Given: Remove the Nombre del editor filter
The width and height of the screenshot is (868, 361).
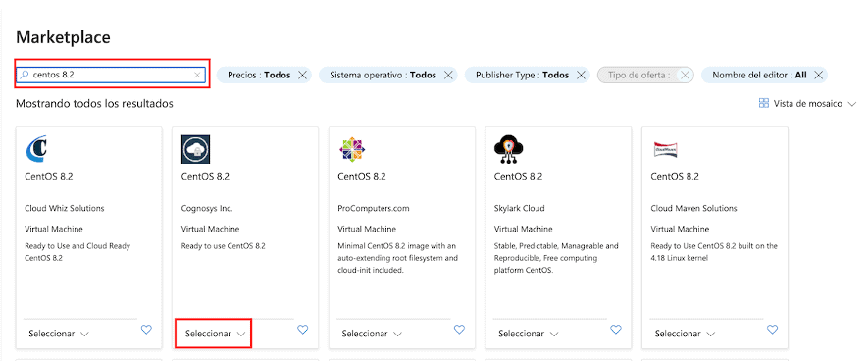Looking at the screenshot, I should (x=818, y=75).
